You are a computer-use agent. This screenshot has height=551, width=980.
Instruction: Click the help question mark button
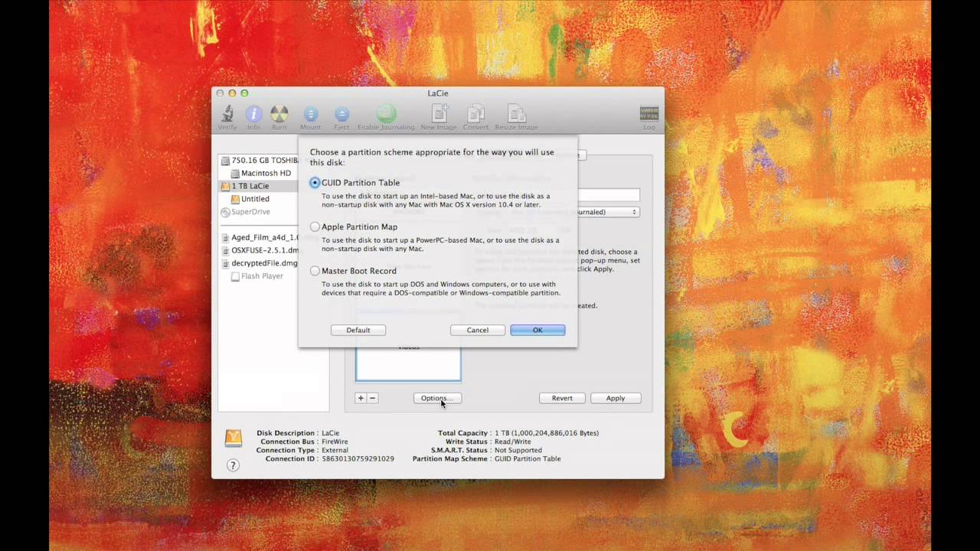tap(233, 465)
